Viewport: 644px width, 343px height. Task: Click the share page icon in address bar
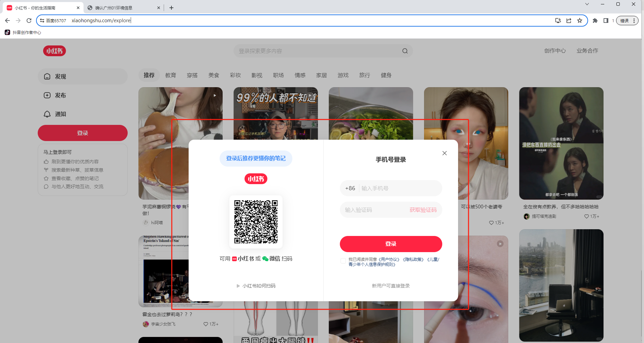569,21
